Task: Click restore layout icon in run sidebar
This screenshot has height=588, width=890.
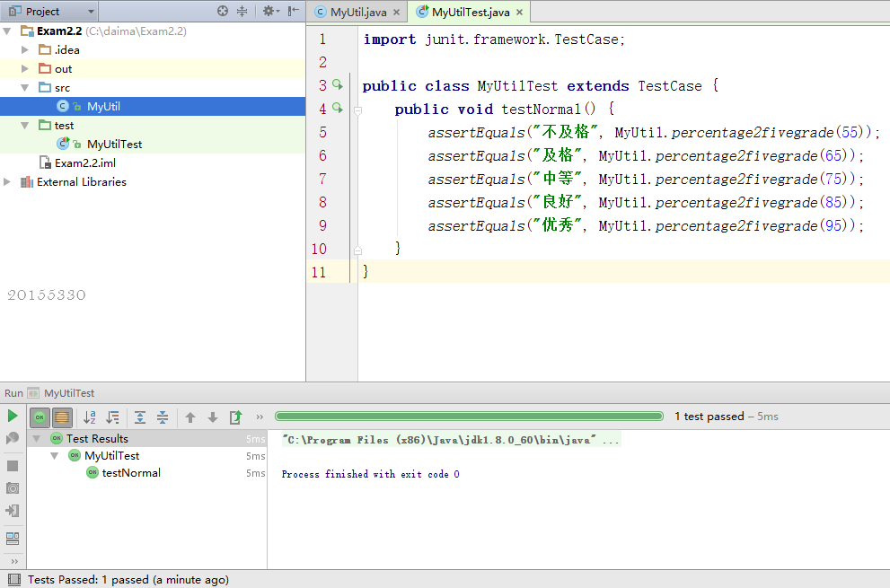Action: pyautogui.click(x=13, y=538)
